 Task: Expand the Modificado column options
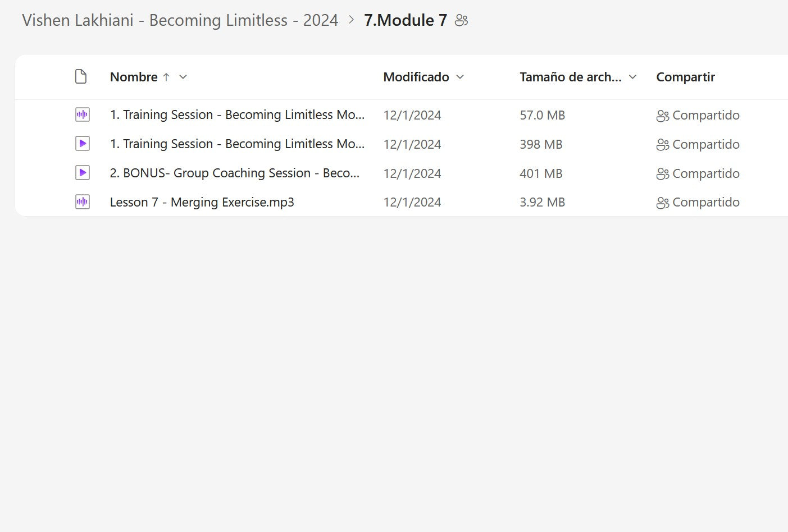tap(460, 77)
